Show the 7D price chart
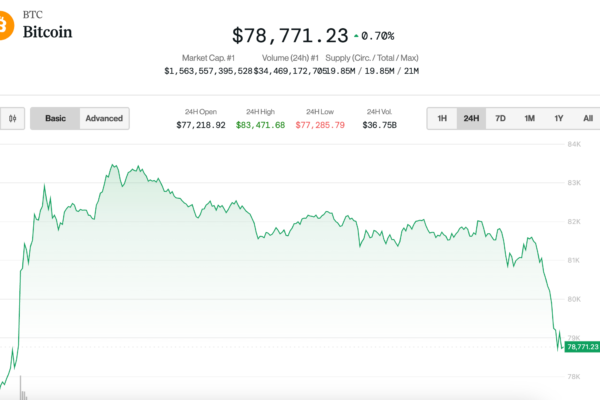This screenshot has height=400, width=600. (500, 118)
